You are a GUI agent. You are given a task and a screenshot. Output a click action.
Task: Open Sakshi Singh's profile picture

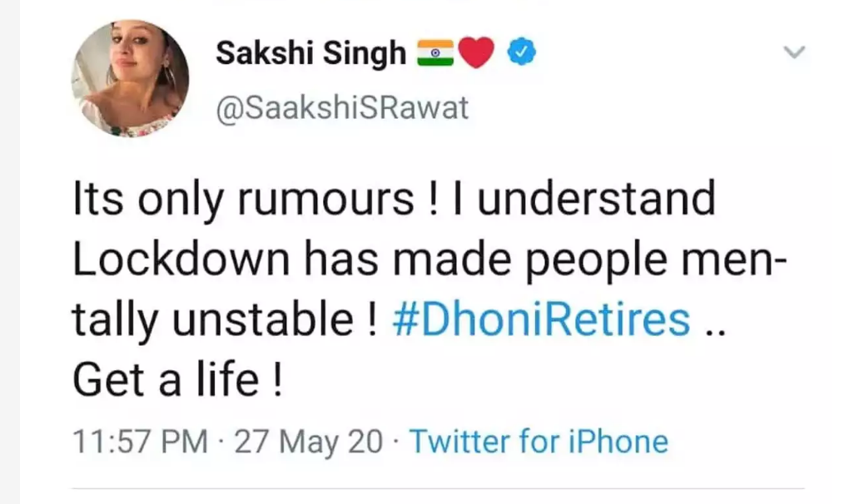click(130, 79)
